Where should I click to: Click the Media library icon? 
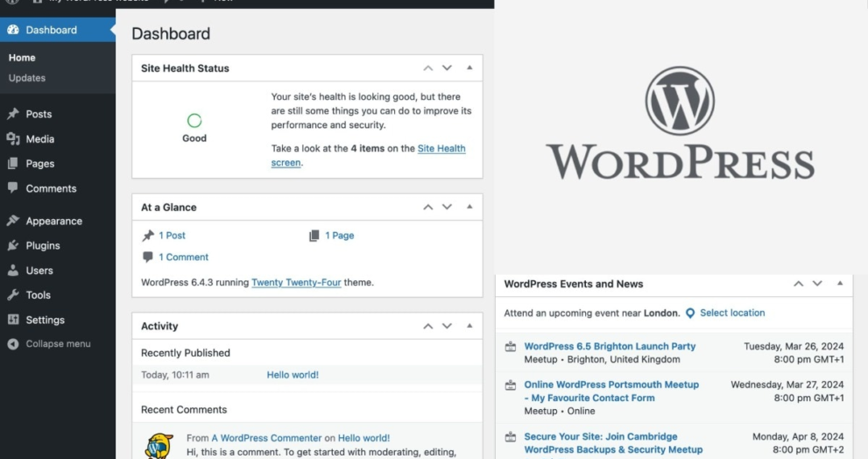pyautogui.click(x=13, y=139)
